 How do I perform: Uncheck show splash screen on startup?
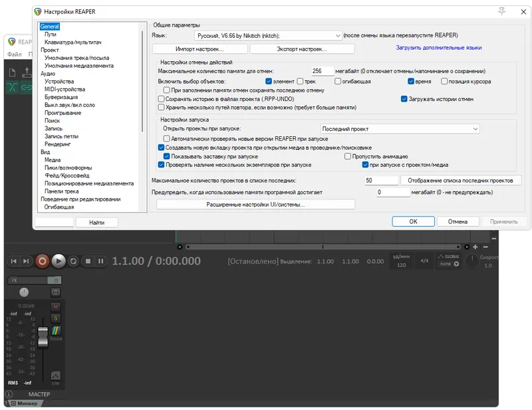tap(167, 156)
